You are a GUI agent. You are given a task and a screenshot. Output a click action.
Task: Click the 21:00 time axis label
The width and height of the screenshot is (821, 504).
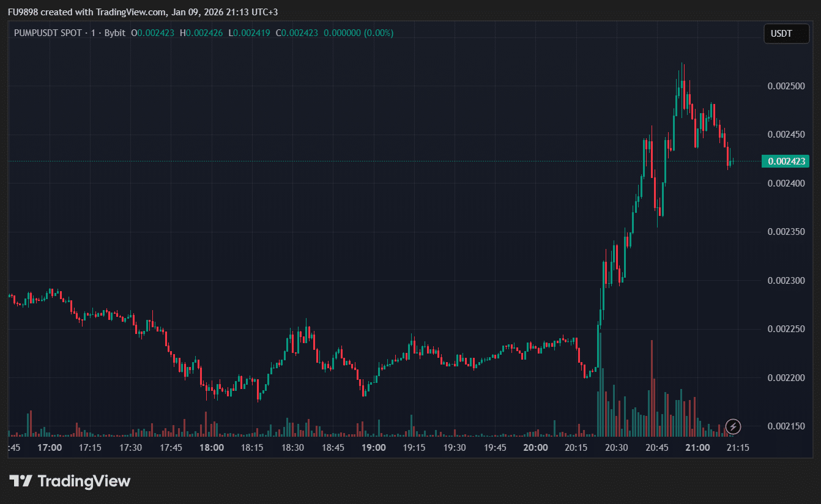click(697, 447)
